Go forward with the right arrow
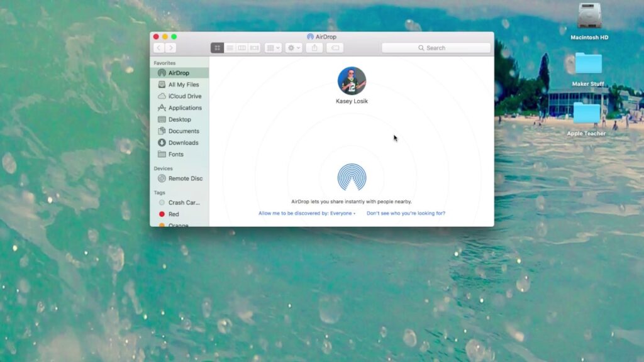Screen dimensions: 644x362 click(x=170, y=48)
